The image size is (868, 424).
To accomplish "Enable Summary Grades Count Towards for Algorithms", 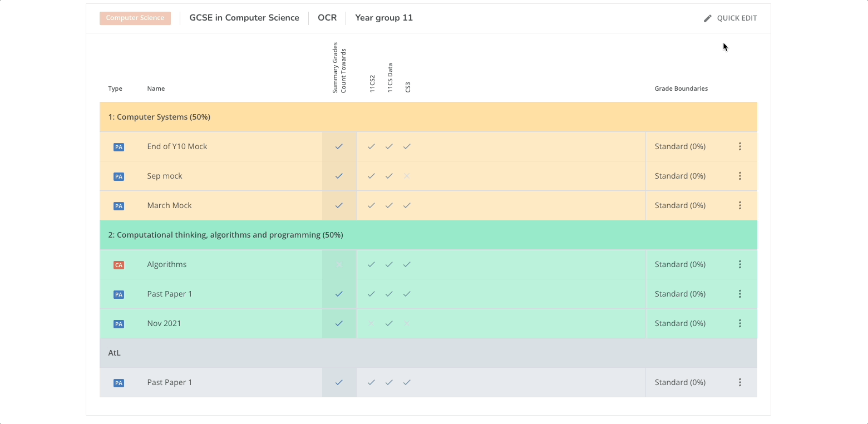I will tap(339, 264).
